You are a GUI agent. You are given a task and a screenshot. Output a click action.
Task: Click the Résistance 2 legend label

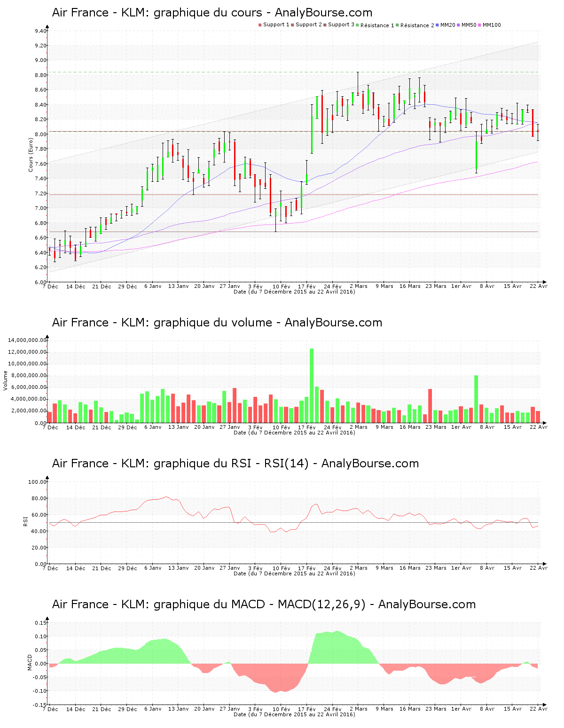point(417,25)
